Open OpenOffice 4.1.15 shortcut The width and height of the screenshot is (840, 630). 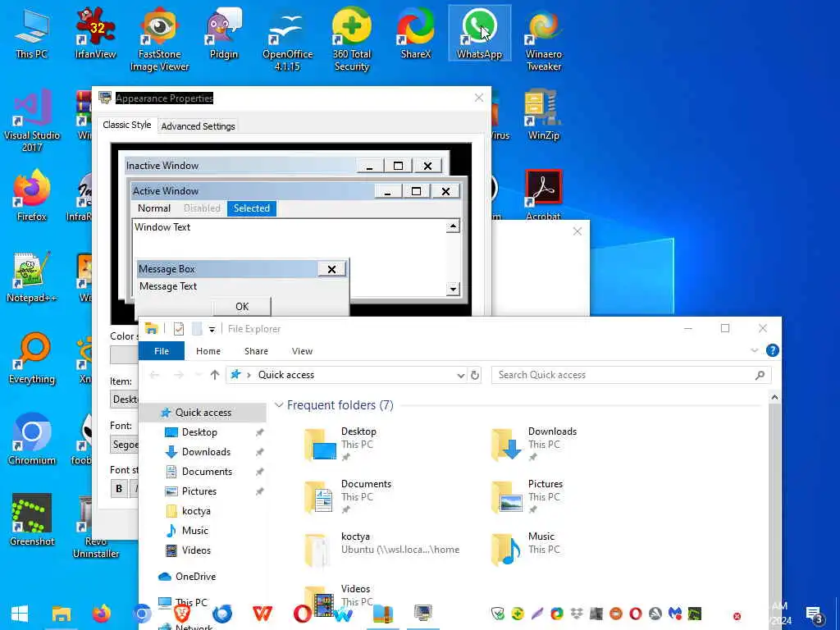288,39
